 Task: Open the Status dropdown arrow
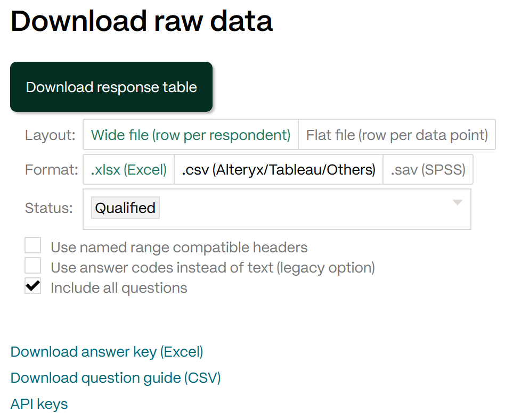pos(458,202)
